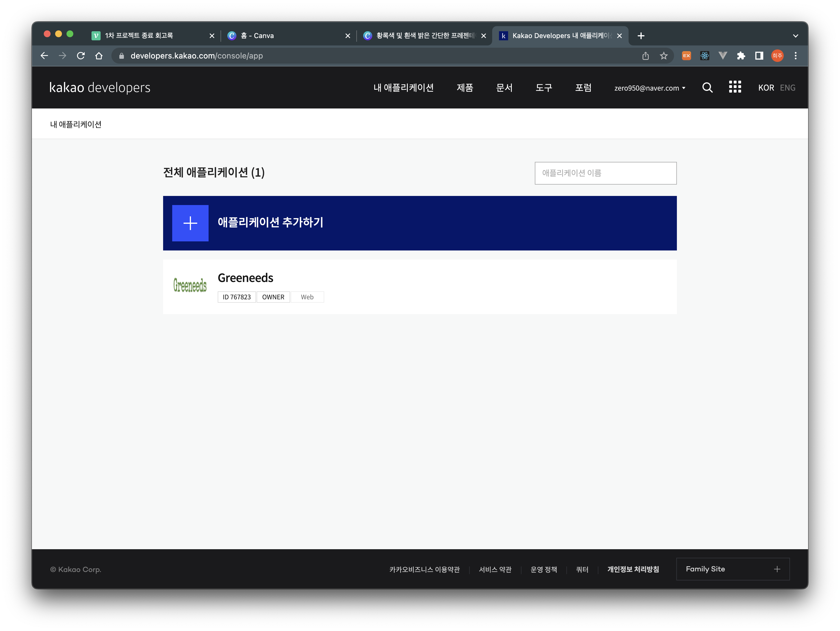
Task: Click the OWNER badge
Action: click(273, 297)
